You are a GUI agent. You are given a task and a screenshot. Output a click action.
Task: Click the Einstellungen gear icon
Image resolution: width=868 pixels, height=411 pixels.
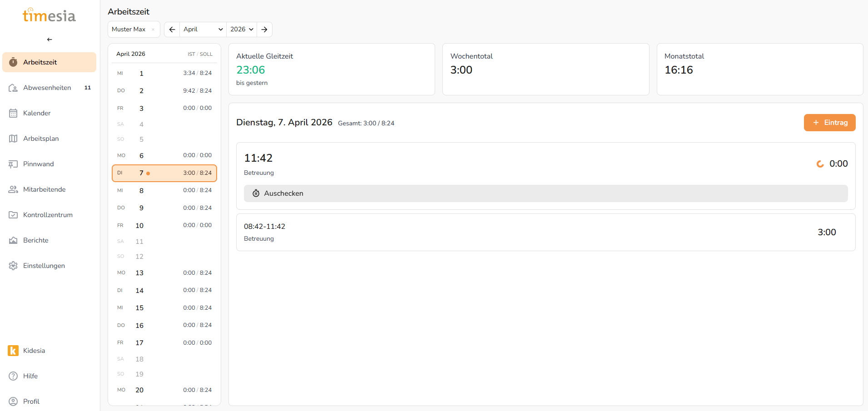(x=13, y=266)
